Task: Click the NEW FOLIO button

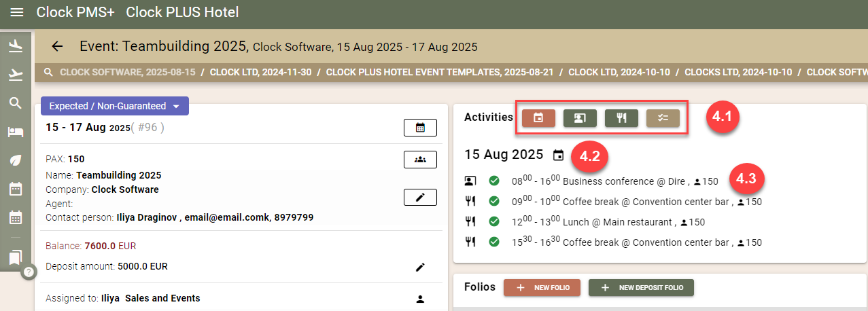Action: pyautogui.click(x=542, y=288)
